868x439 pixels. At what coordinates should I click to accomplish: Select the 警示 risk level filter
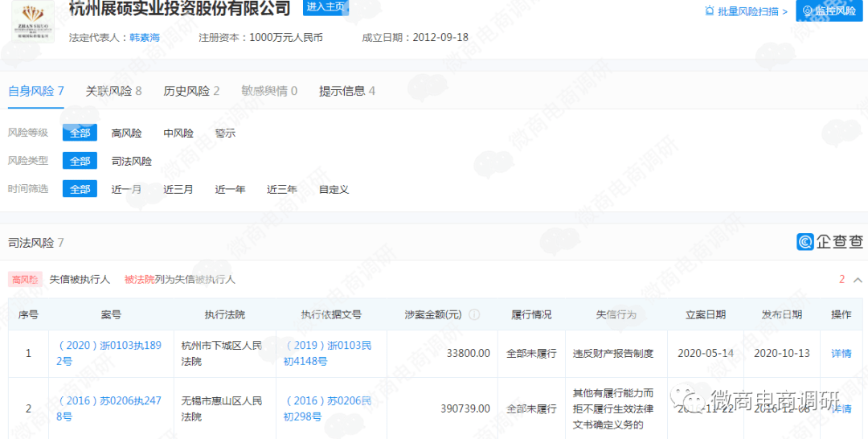pyautogui.click(x=225, y=133)
